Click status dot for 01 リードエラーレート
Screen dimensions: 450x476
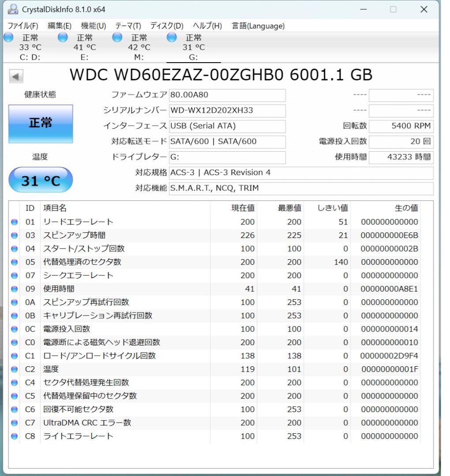click(x=14, y=222)
